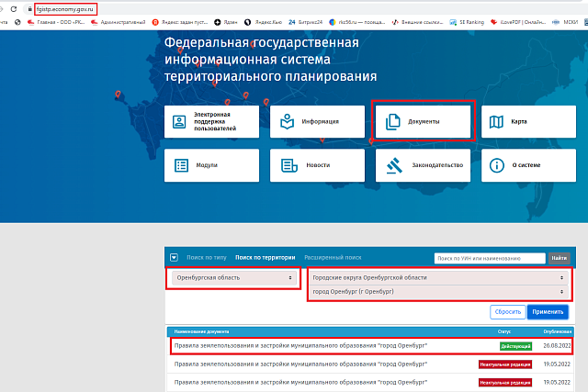Click the Документы pages icon
Screen dimensions: 588x392
click(392, 122)
